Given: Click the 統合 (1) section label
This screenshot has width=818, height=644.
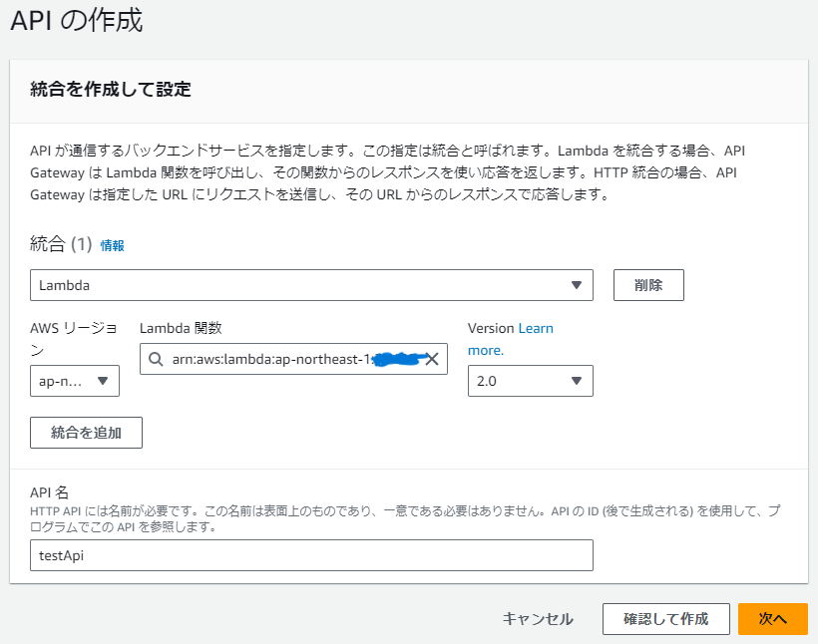Looking at the screenshot, I should click(x=60, y=245).
